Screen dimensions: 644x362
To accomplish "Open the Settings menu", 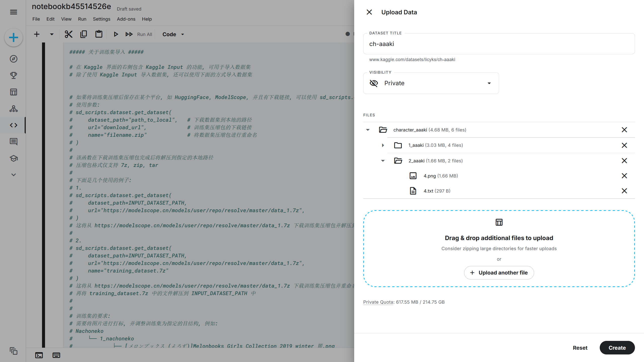I will click(x=101, y=19).
